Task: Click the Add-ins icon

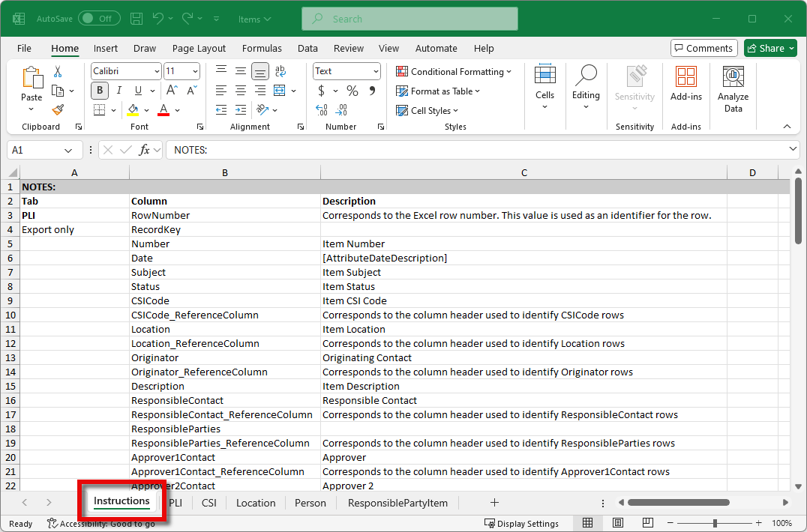Action: point(685,84)
